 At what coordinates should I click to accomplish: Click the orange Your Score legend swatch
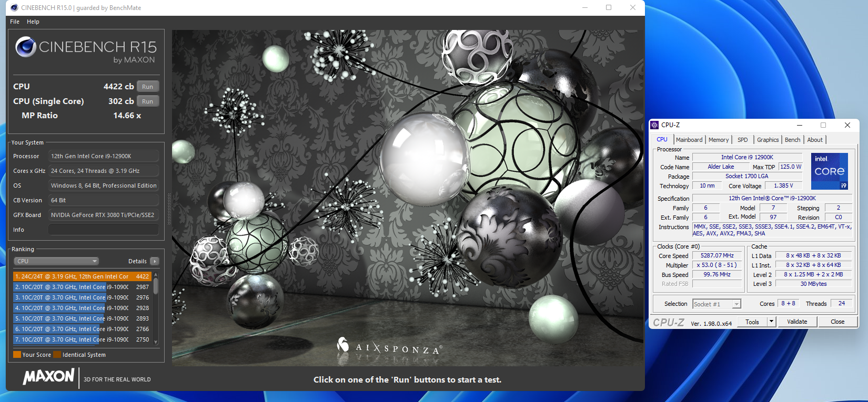(17, 355)
